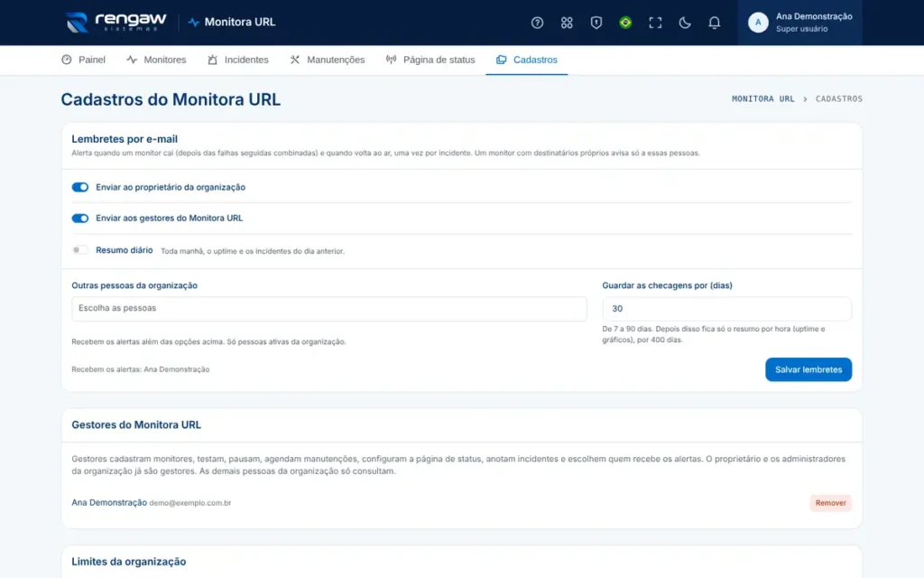
Task: Switch to the Incidentes tab
Action: click(238, 60)
